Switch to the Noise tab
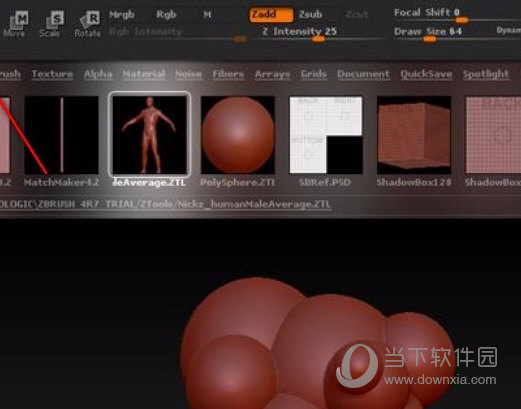Screen dimensions: 521x409 pyautogui.click(x=188, y=74)
